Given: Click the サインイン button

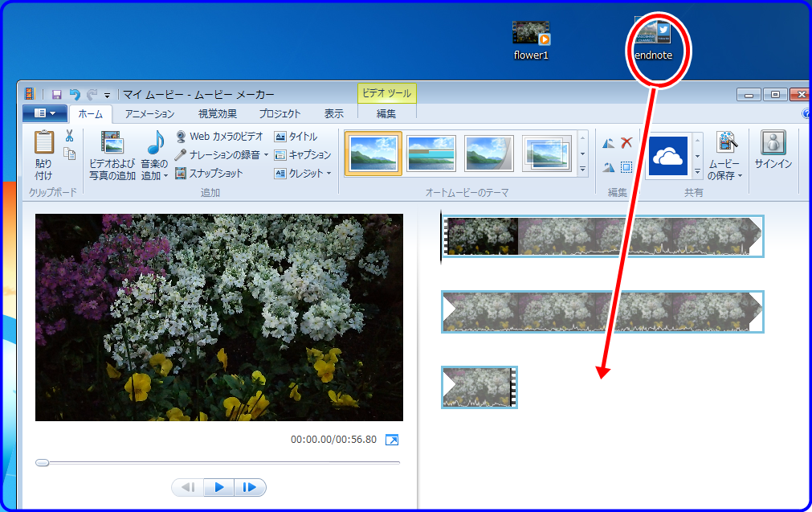Looking at the screenshot, I should pos(773,150).
